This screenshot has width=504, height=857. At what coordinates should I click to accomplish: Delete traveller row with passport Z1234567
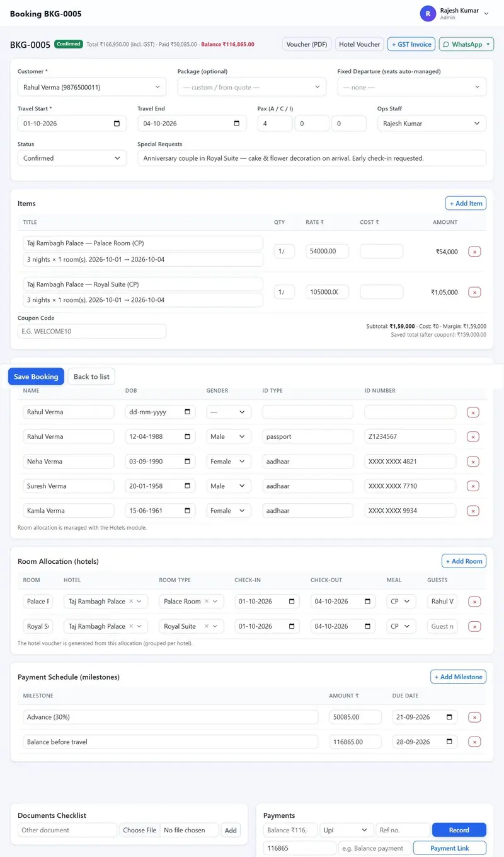click(x=473, y=436)
